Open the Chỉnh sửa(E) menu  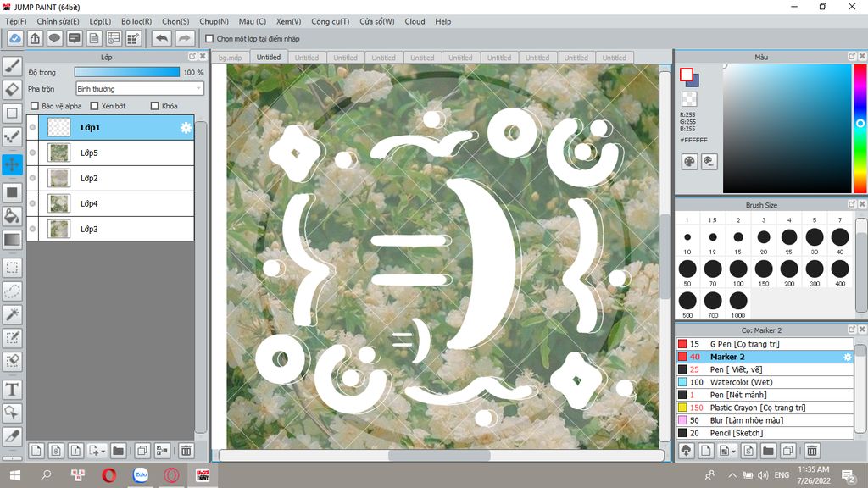coord(58,21)
